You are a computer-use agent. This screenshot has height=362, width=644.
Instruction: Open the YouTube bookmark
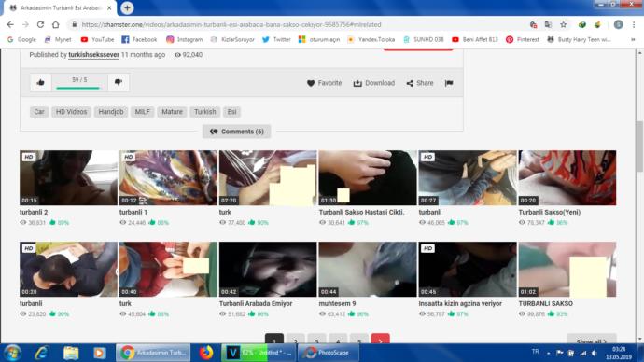pos(97,40)
